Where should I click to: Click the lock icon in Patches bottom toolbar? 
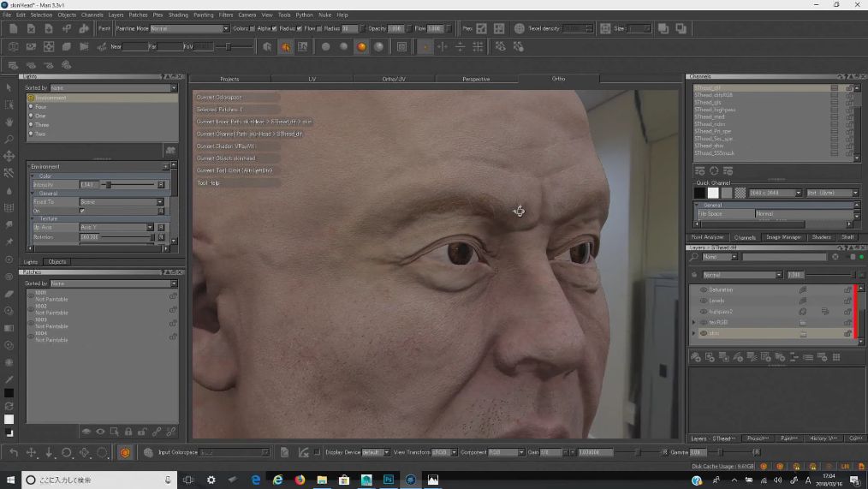[x=128, y=432]
